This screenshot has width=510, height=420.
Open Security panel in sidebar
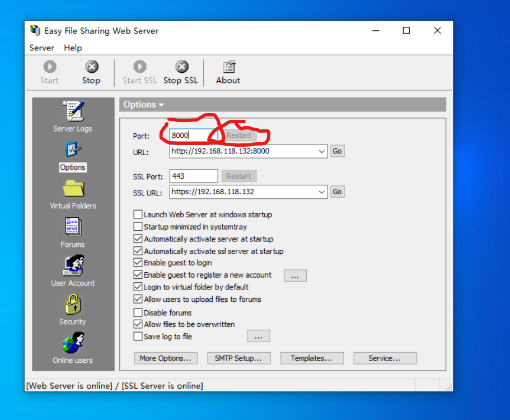point(73,310)
